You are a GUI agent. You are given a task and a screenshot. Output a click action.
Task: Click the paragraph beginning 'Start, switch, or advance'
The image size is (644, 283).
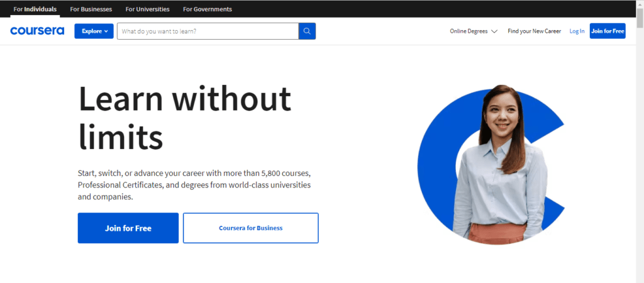[x=194, y=185]
